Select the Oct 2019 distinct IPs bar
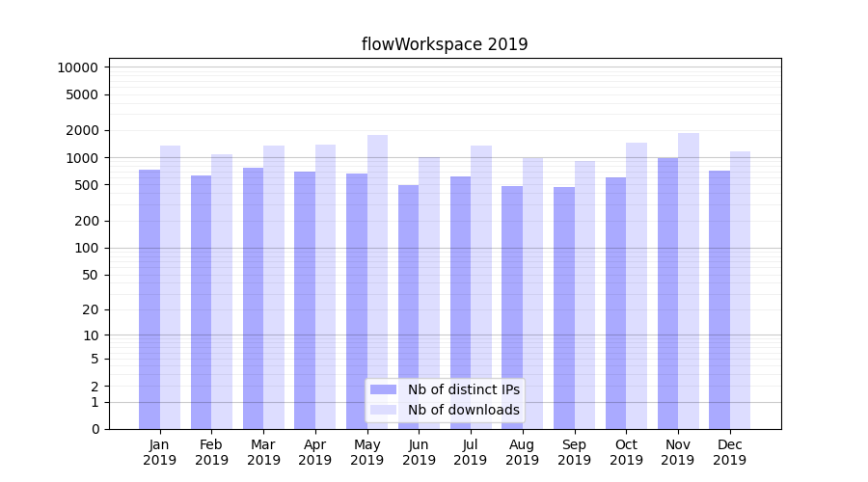The image size is (868, 482). 615,303
